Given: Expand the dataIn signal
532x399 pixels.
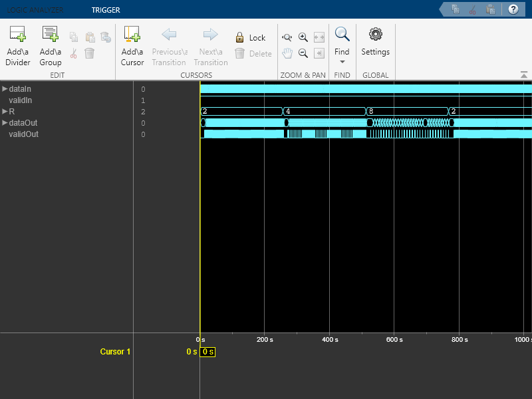Looking at the screenshot, I should click(x=5, y=88).
